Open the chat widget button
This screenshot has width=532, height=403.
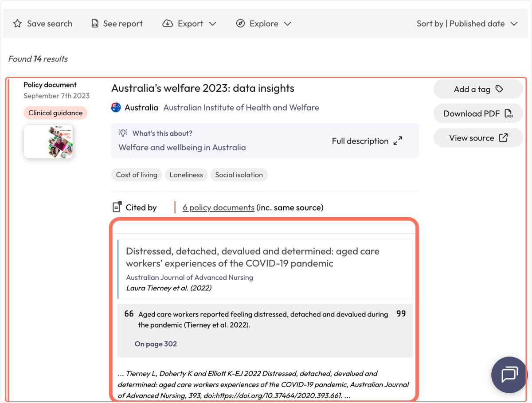point(509,375)
